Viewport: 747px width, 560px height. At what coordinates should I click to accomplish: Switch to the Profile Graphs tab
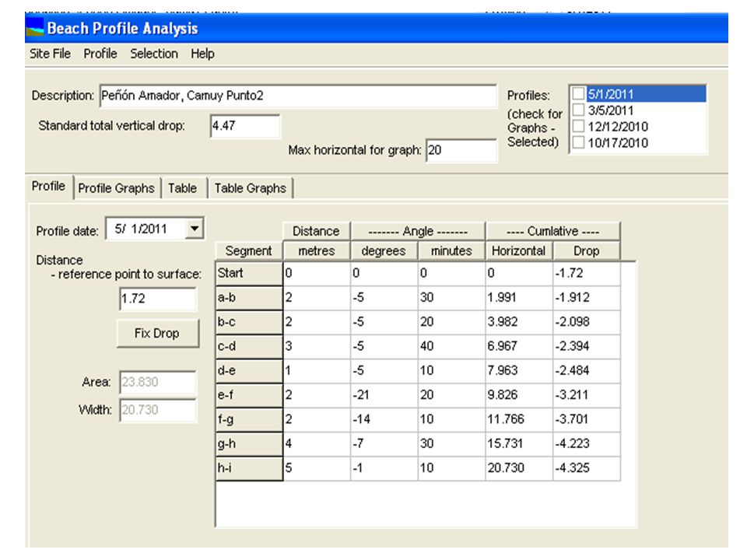coord(116,188)
